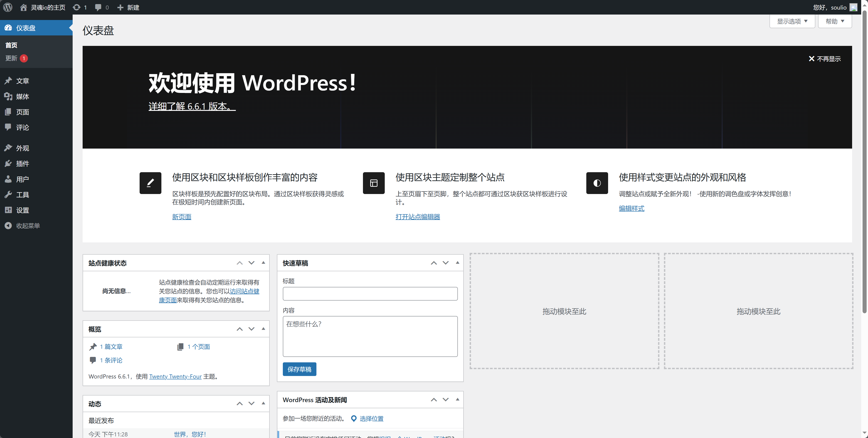The width and height of the screenshot is (868, 438).
Task: Select the 用户 users icon
Action: [x=9, y=179]
